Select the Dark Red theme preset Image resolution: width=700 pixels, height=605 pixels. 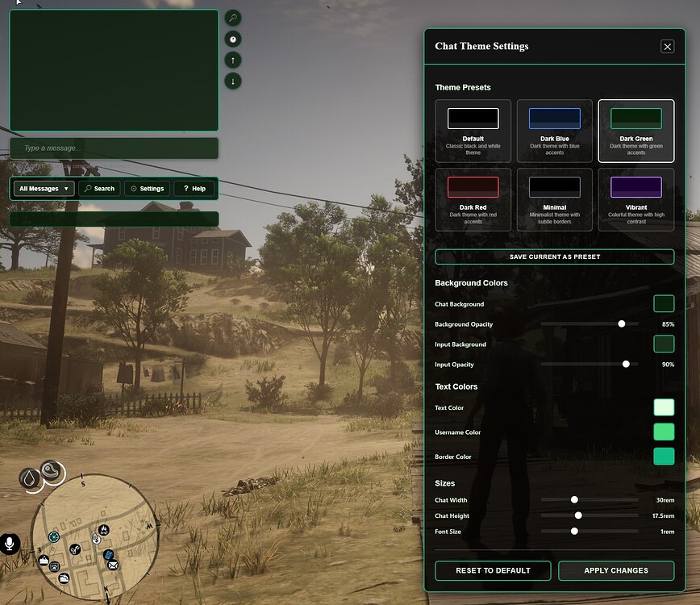point(473,199)
